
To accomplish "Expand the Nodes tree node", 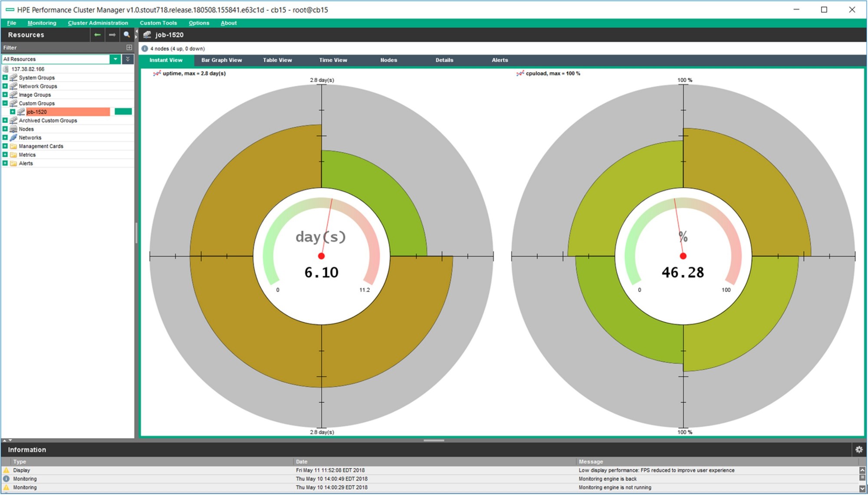I will (5, 129).
